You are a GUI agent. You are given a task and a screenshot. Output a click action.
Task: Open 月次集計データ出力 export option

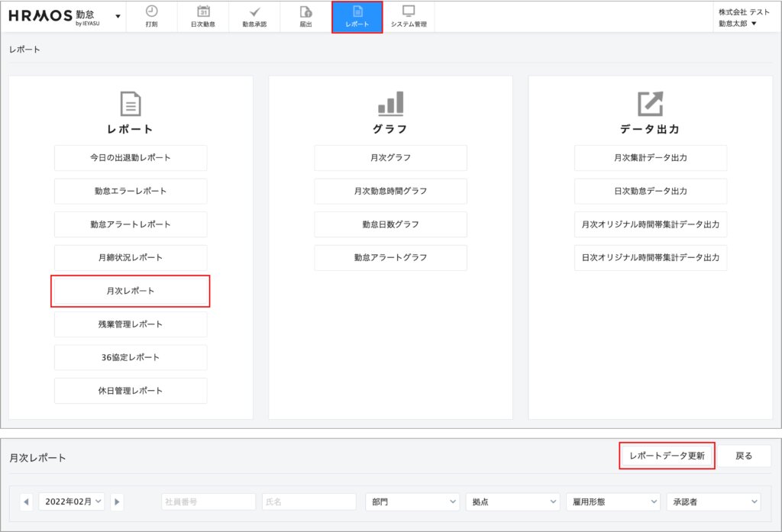tap(650, 158)
